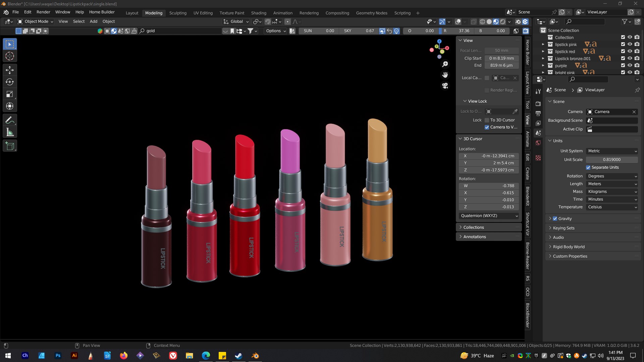Open Blender from the Windows taskbar
644x362 pixels.
(255, 356)
